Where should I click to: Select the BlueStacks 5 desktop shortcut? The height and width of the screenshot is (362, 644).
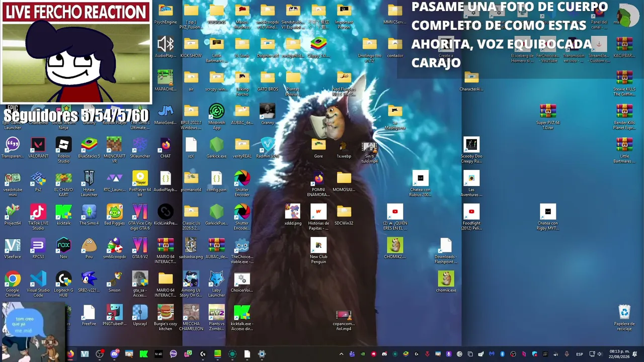pyautogui.click(x=89, y=148)
